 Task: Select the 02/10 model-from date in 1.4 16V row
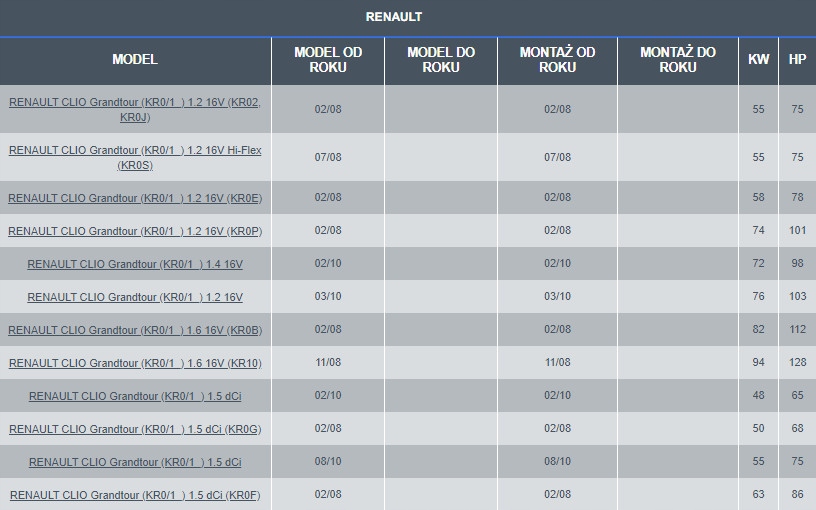[328, 263]
